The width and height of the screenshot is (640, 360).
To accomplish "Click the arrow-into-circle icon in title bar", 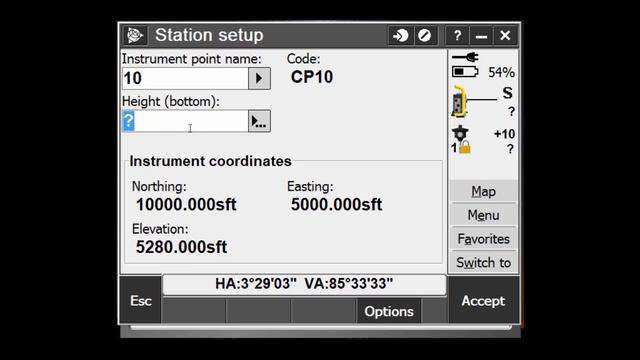I will coord(400,36).
